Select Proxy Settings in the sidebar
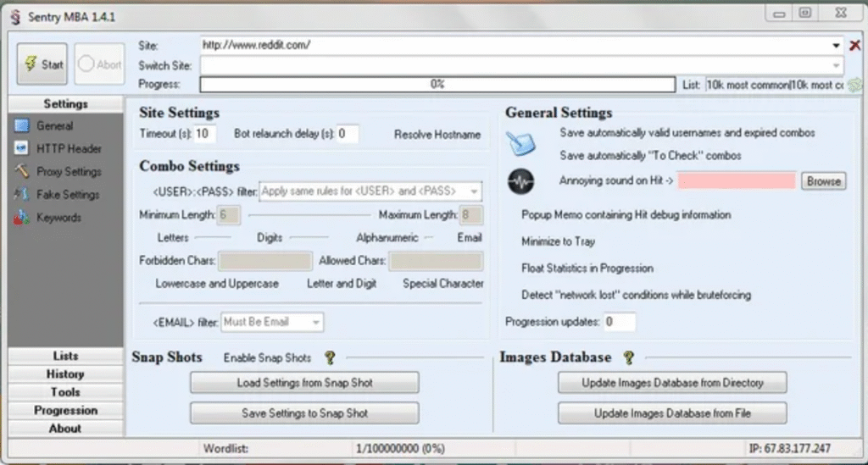The width and height of the screenshot is (868, 465). click(x=69, y=171)
